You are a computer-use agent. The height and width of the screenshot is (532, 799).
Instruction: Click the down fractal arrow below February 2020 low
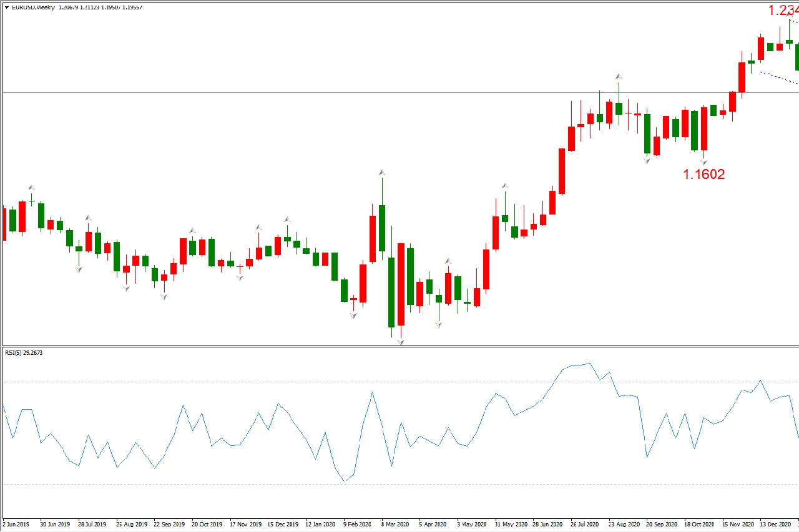click(353, 316)
